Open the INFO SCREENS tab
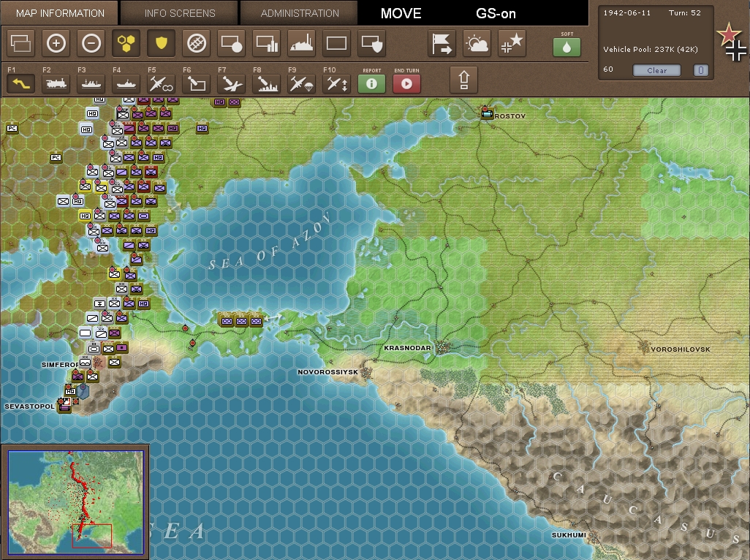Image resolution: width=750 pixels, height=560 pixels. 180,13
